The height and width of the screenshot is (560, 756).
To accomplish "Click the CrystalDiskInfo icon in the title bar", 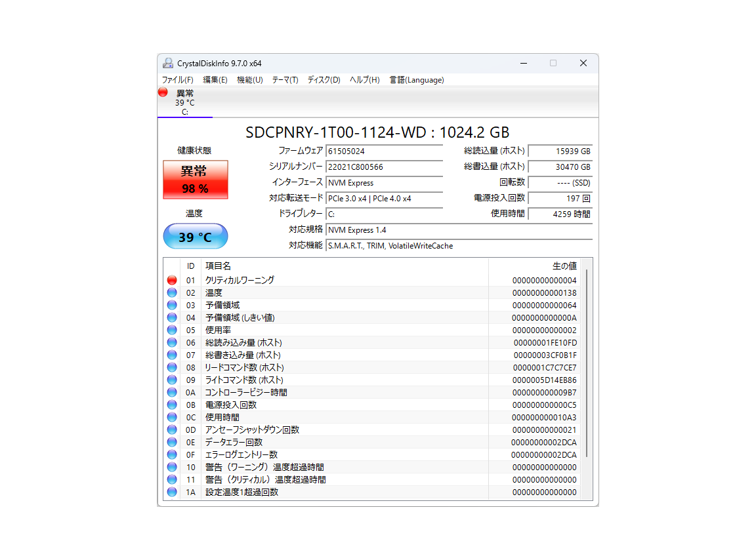I will pyautogui.click(x=167, y=63).
